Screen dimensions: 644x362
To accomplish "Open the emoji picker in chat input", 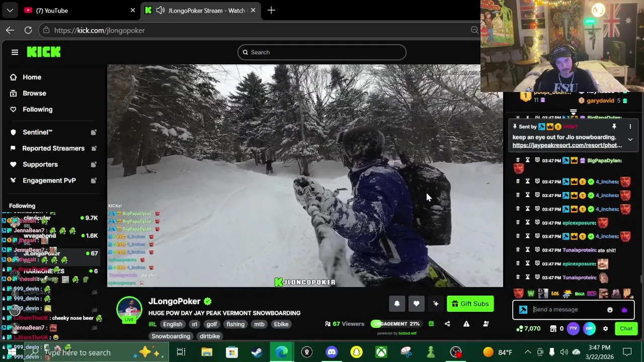I will point(610,310).
